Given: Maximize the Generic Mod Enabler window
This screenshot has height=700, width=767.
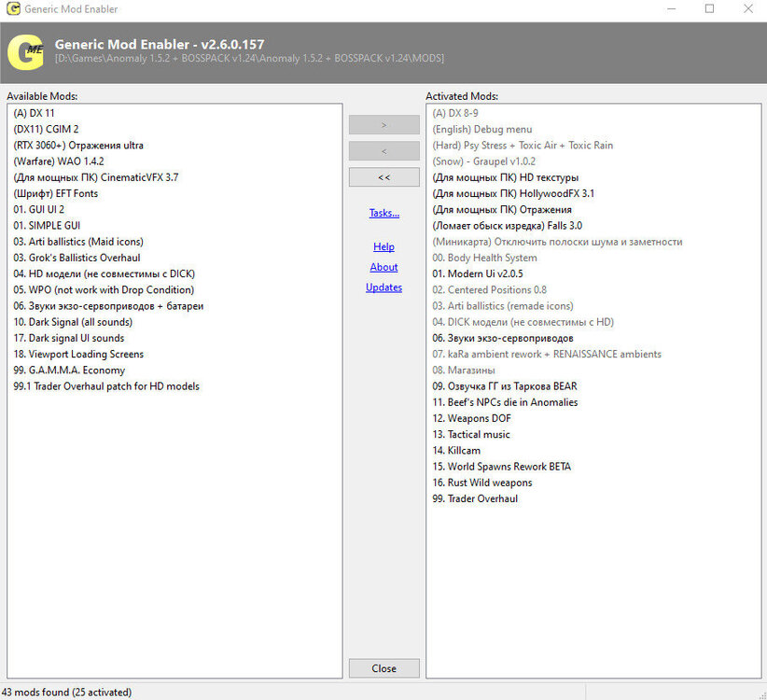Looking at the screenshot, I should click(709, 9).
